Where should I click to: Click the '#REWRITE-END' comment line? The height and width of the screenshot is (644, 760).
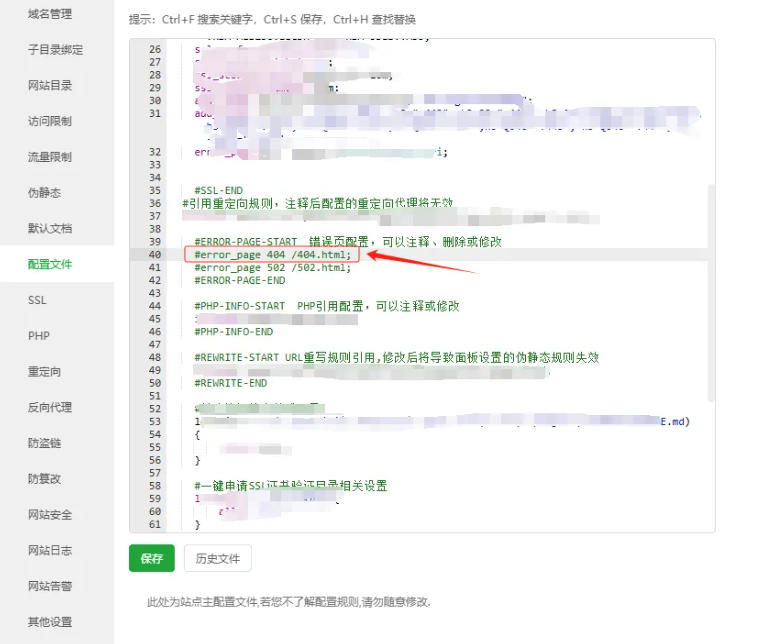pos(231,383)
